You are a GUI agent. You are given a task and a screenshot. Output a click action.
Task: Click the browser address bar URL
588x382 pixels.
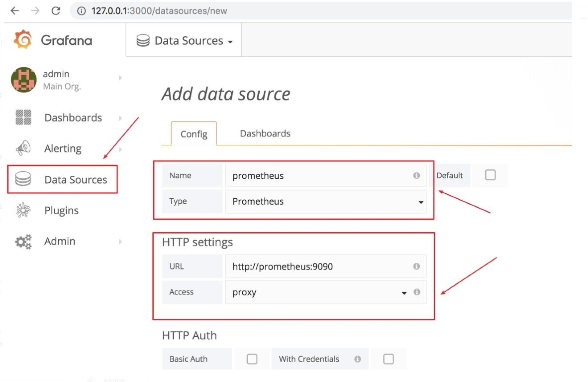point(159,11)
